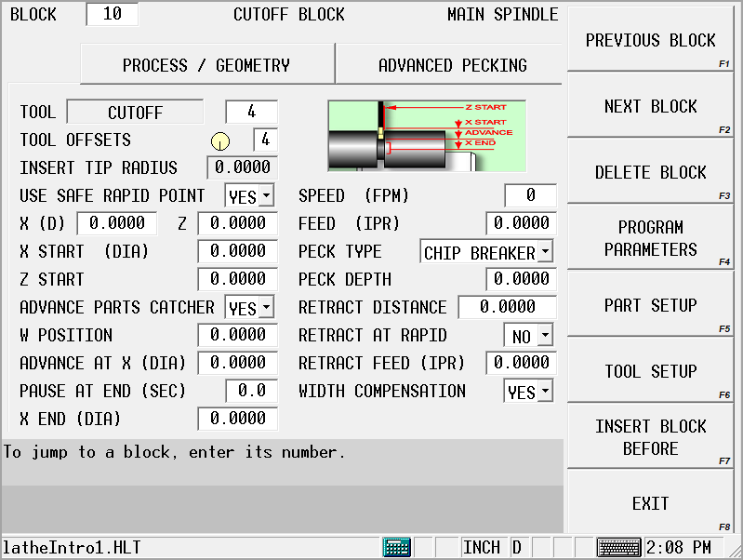Image resolution: width=743 pixels, height=560 pixels.
Task: Go to Previous Block (F1)
Action: pyautogui.click(x=650, y=40)
